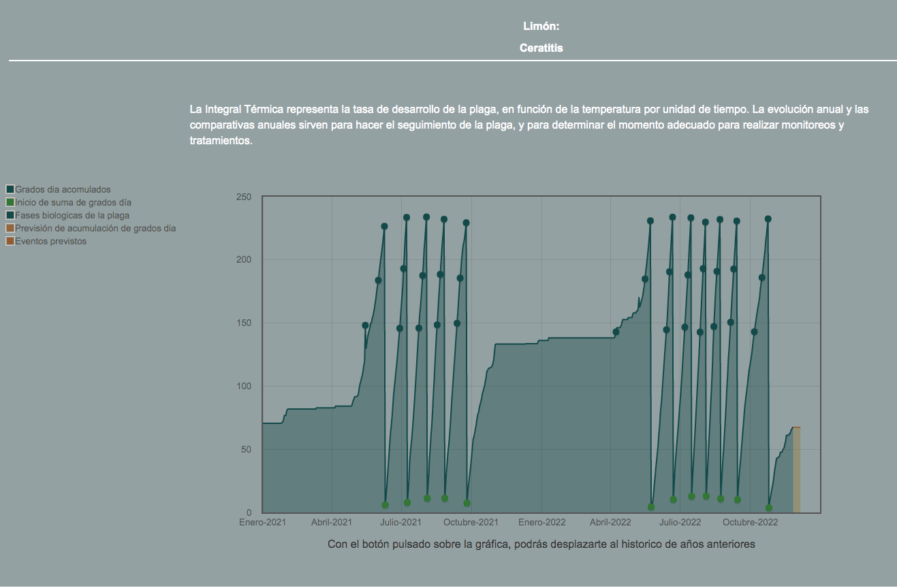
Task: Click the final peak marker after Octubre-2022
Action: (x=768, y=219)
